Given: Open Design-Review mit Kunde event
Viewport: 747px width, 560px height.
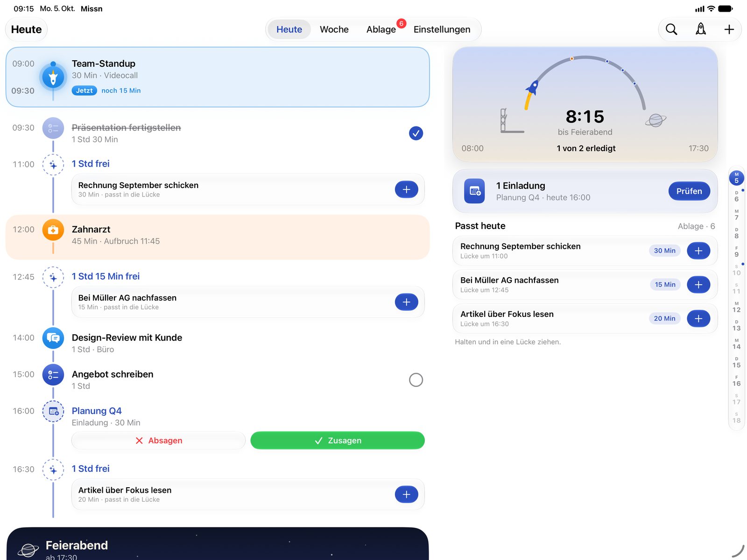Looking at the screenshot, I should coord(127,338).
